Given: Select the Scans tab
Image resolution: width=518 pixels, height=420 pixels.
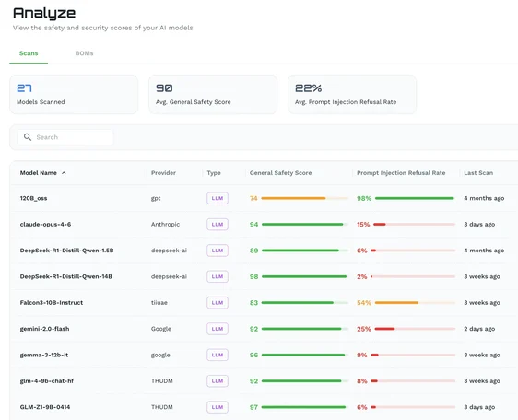Looking at the screenshot, I should tap(29, 53).
